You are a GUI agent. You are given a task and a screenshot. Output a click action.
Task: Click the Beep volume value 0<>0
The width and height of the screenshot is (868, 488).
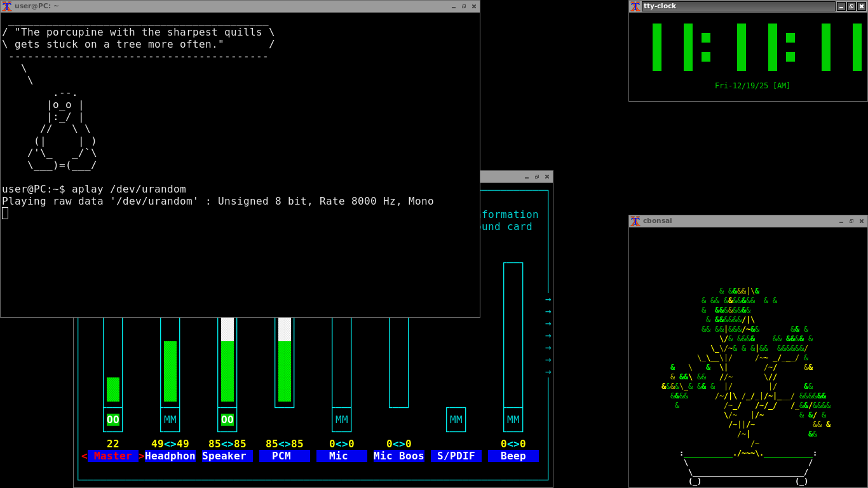513,444
